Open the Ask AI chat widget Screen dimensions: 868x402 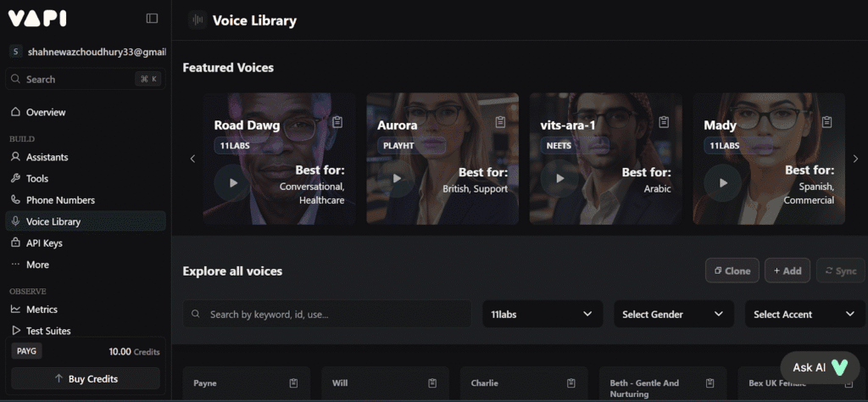820,367
